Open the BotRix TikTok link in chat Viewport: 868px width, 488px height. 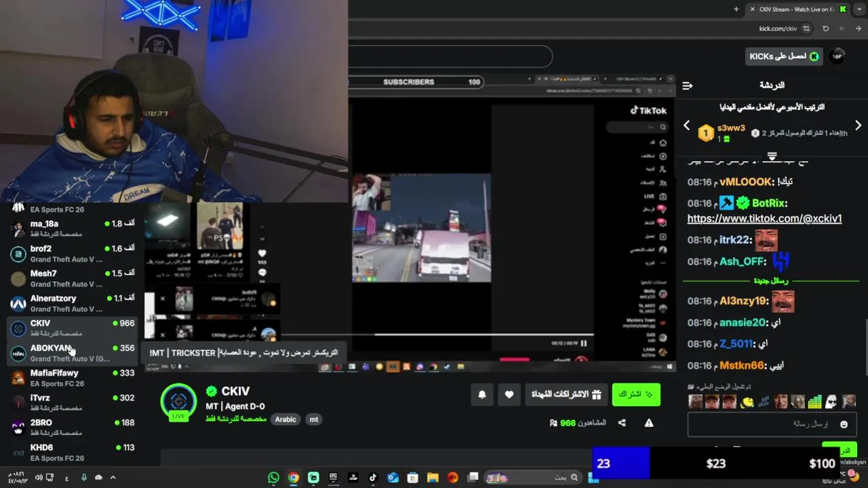click(764, 218)
